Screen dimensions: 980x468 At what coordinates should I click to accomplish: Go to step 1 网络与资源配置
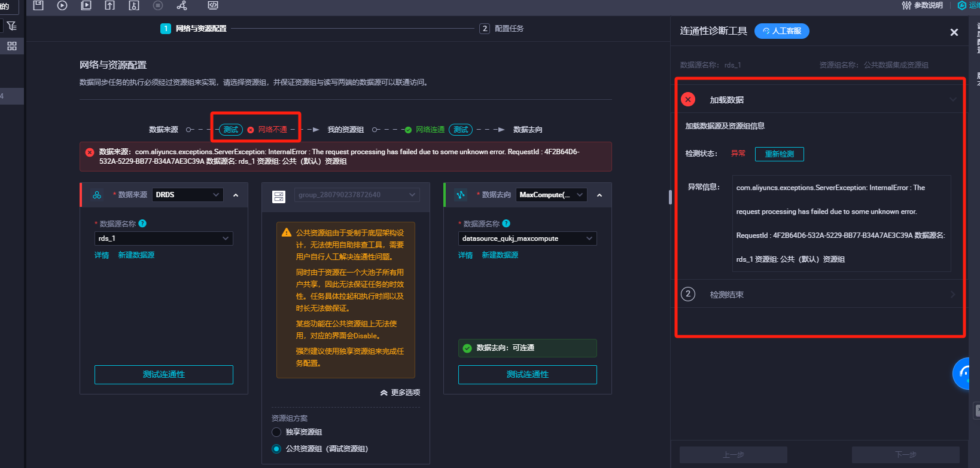(193, 29)
